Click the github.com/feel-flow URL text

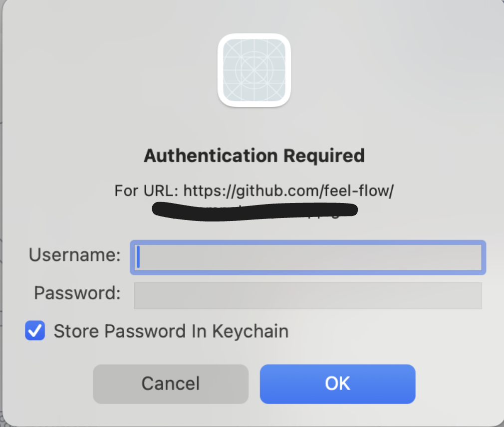pyautogui.click(x=288, y=191)
